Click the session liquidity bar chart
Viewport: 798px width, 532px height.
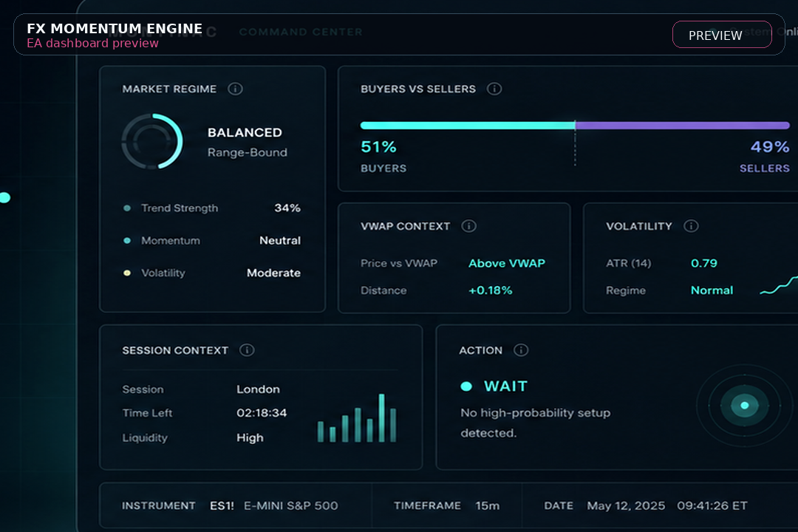(357, 417)
